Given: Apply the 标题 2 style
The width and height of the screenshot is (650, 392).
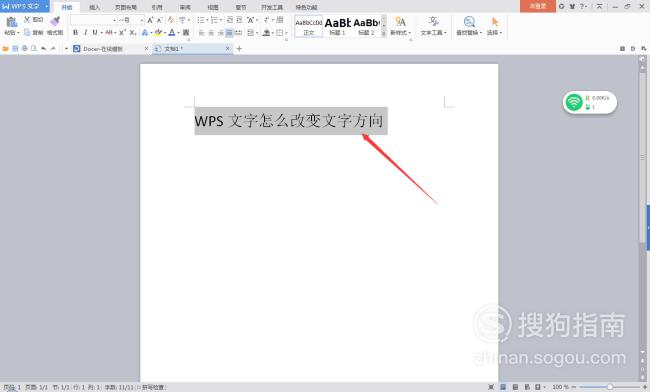Looking at the screenshot, I should 366,27.
